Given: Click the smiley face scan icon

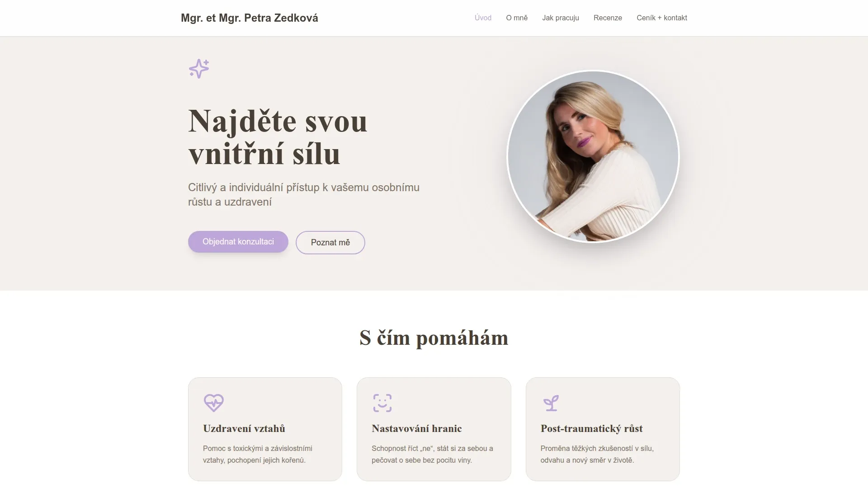Looking at the screenshot, I should 382,403.
